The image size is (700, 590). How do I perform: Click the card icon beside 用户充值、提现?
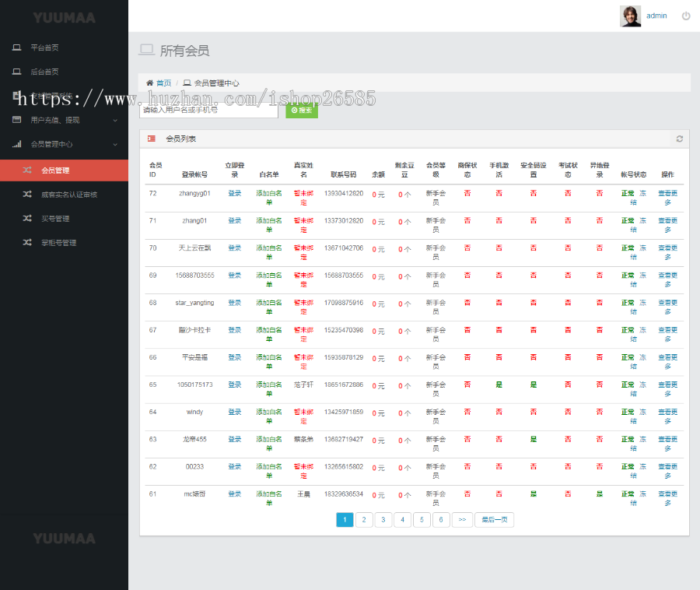(16, 120)
